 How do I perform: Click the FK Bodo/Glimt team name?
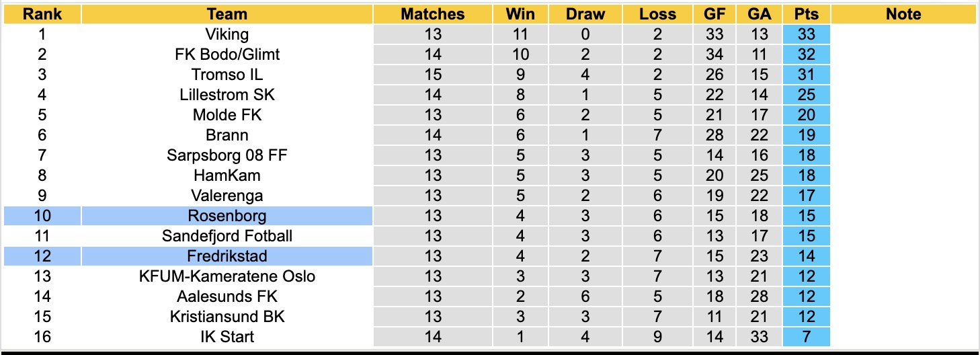(x=227, y=54)
